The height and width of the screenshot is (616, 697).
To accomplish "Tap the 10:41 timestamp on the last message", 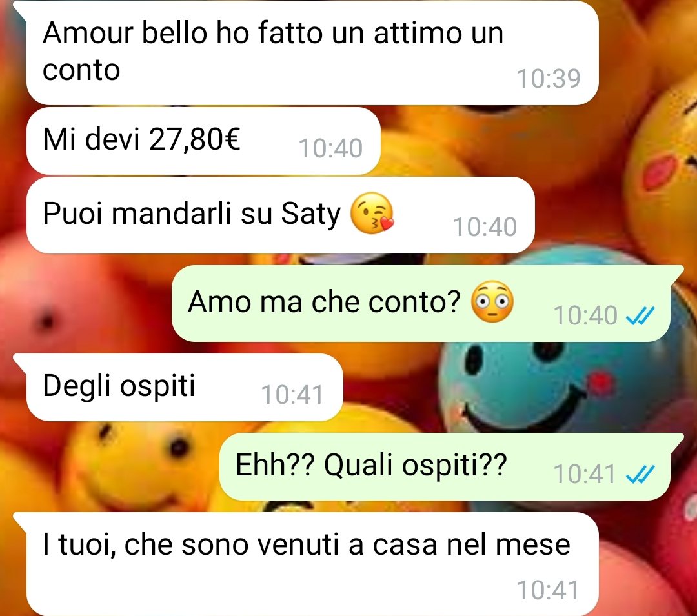I will [x=548, y=590].
